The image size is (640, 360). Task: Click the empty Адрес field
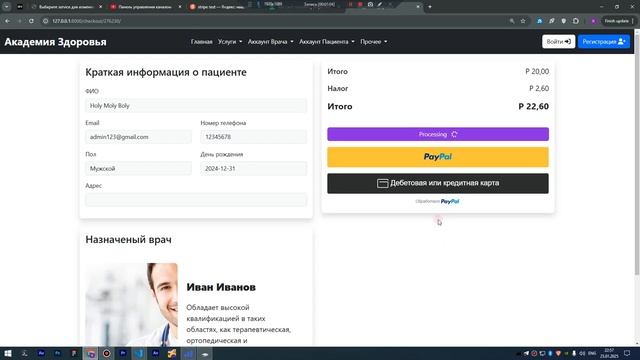(x=196, y=200)
